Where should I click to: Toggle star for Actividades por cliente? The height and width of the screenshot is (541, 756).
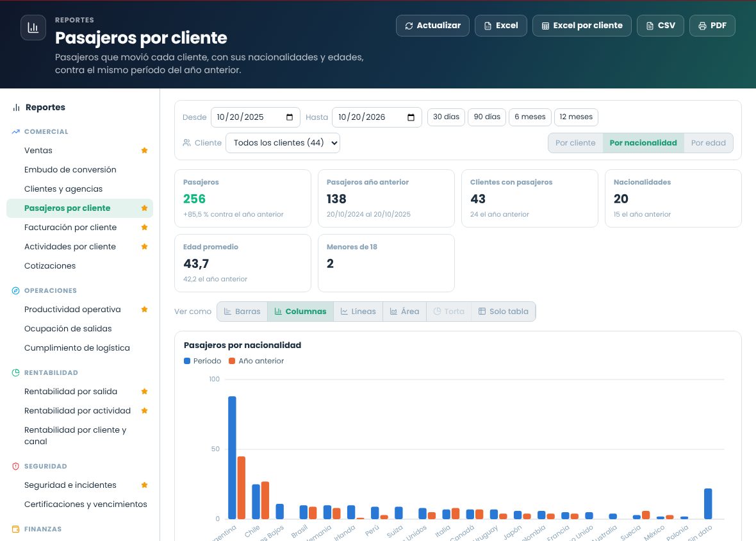(144, 247)
